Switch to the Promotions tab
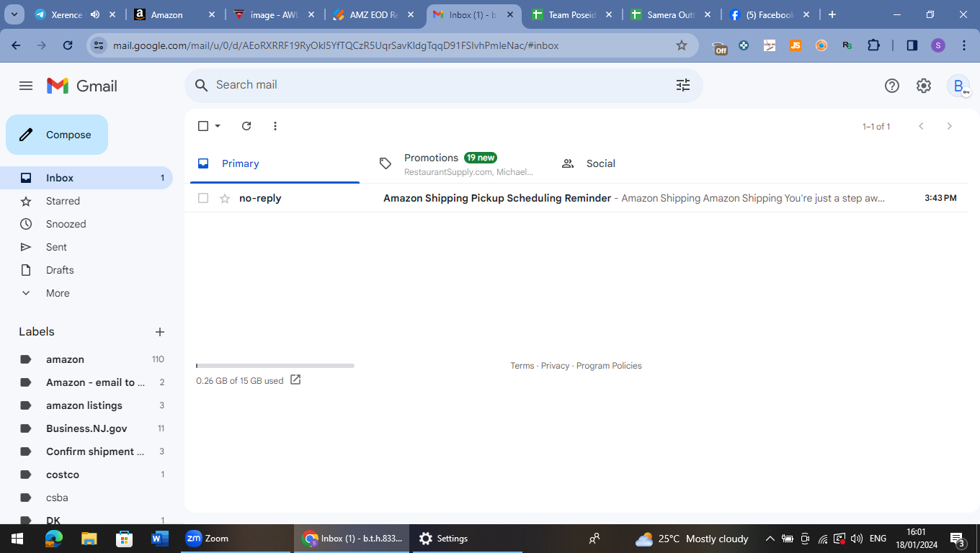980x553 pixels. [456, 163]
